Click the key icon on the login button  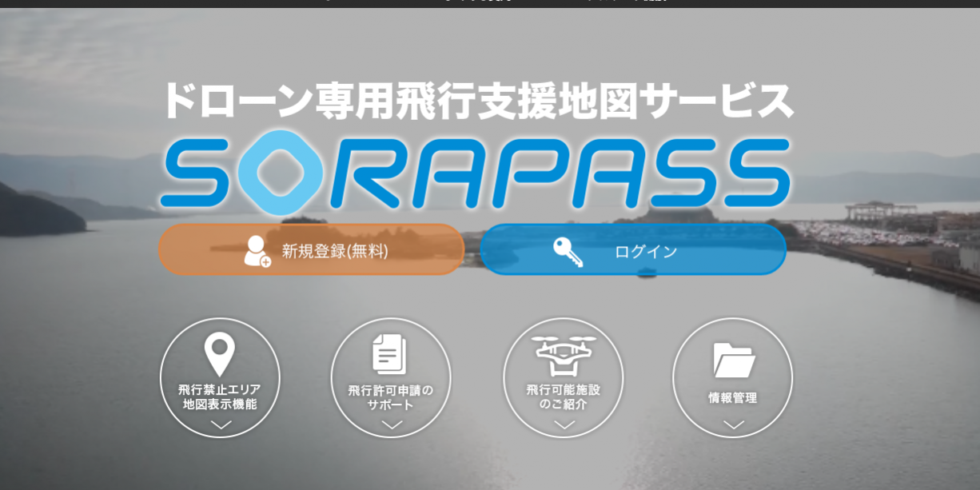(x=568, y=252)
